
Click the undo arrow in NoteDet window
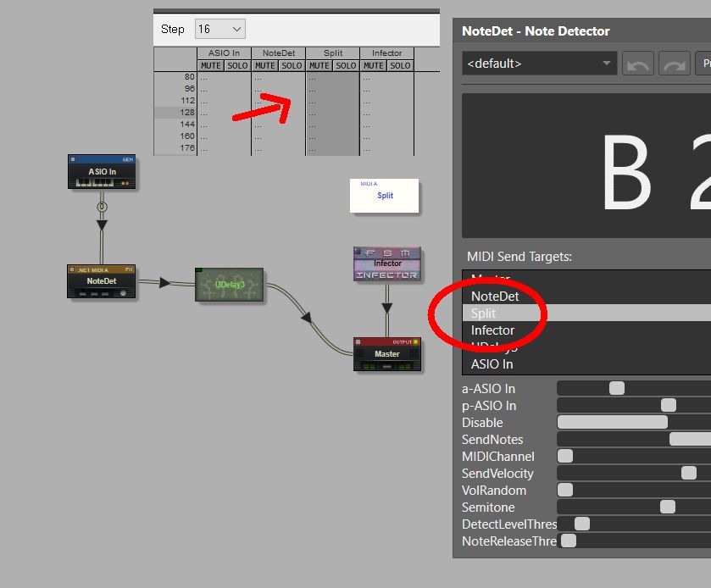(637, 64)
